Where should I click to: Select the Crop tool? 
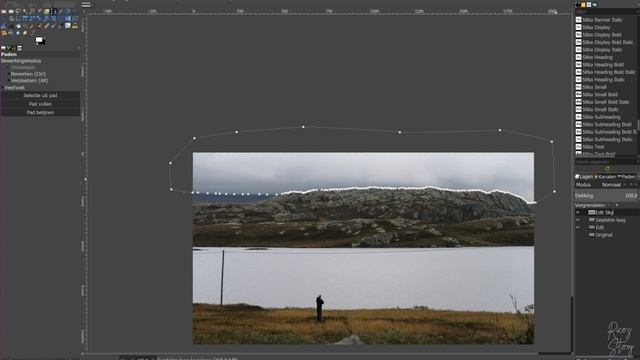click(x=18, y=18)
